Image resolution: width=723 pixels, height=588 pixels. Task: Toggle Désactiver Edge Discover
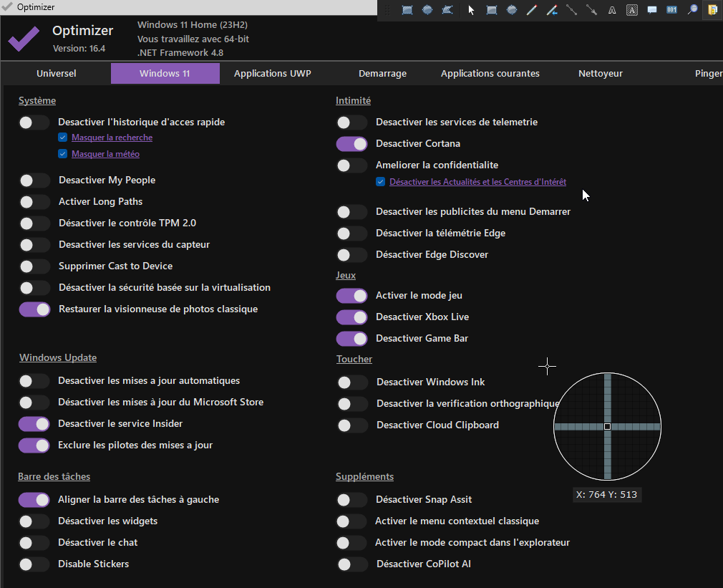coord(351,254)
